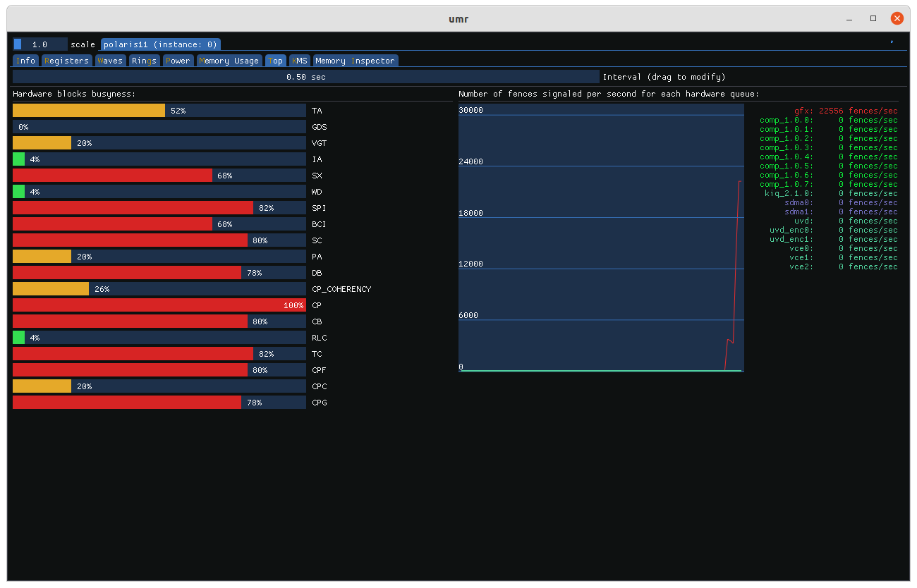Click the 30000 axis label on graph
This screenshot has width=917, height=588.
tap(470, 110)
